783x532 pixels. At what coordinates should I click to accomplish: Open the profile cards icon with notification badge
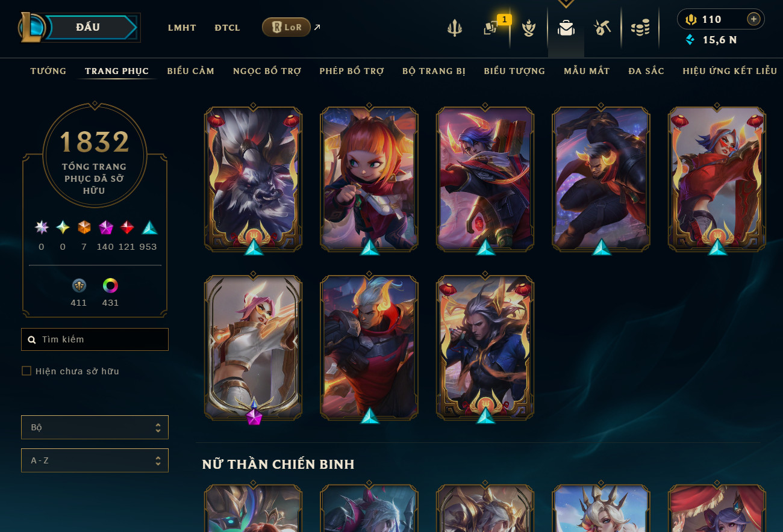coord(491,28)
